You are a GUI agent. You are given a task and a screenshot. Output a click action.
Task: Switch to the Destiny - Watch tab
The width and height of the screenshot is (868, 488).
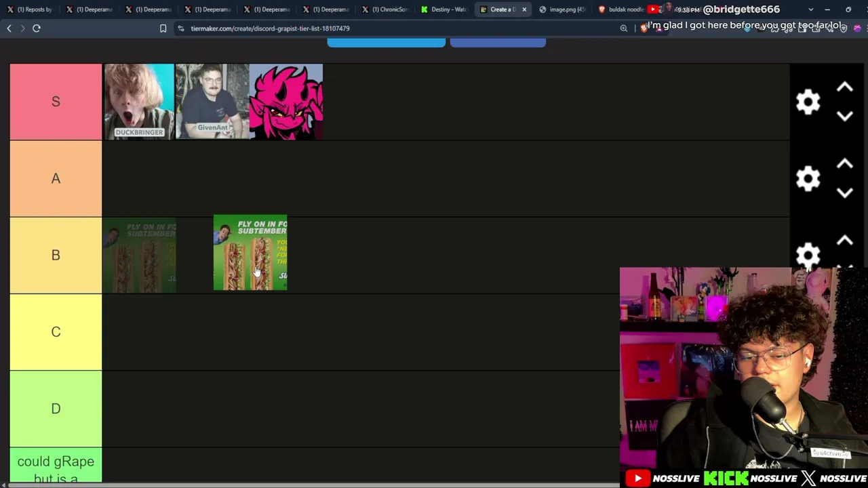(444, 9)
